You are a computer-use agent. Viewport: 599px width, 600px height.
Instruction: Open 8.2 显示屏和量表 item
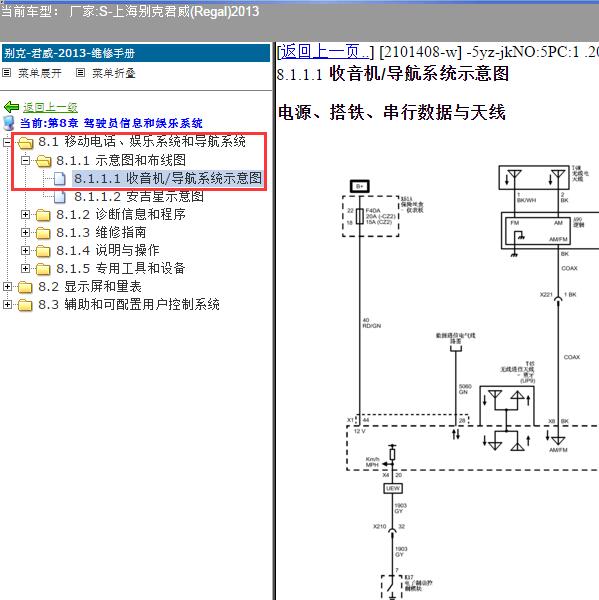tap(90, 286)
